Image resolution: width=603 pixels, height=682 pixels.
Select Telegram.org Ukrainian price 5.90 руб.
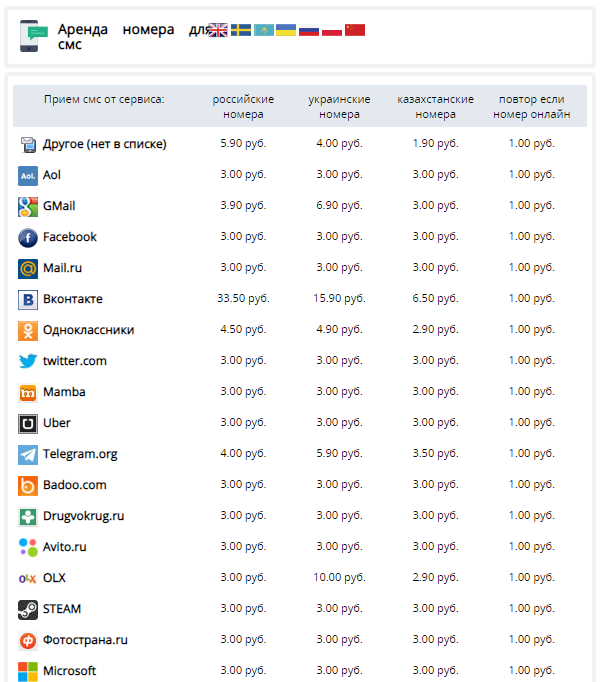point(339,453)
